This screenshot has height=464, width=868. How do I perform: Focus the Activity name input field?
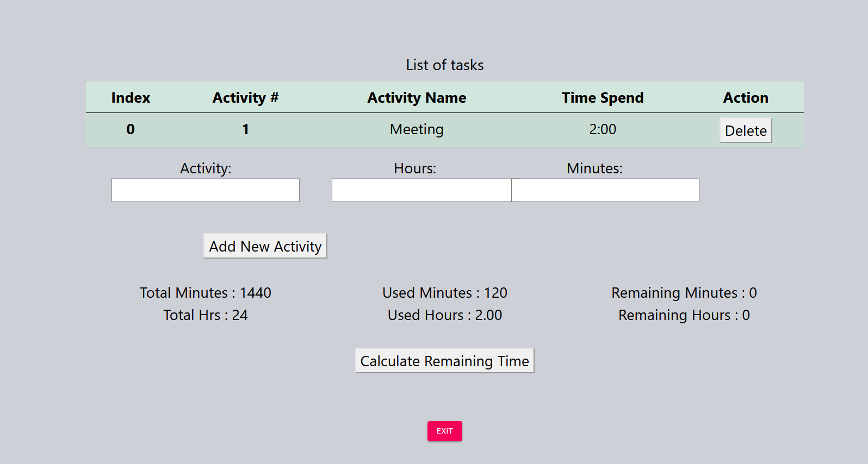pyautogui.click(x=206, y=190)
